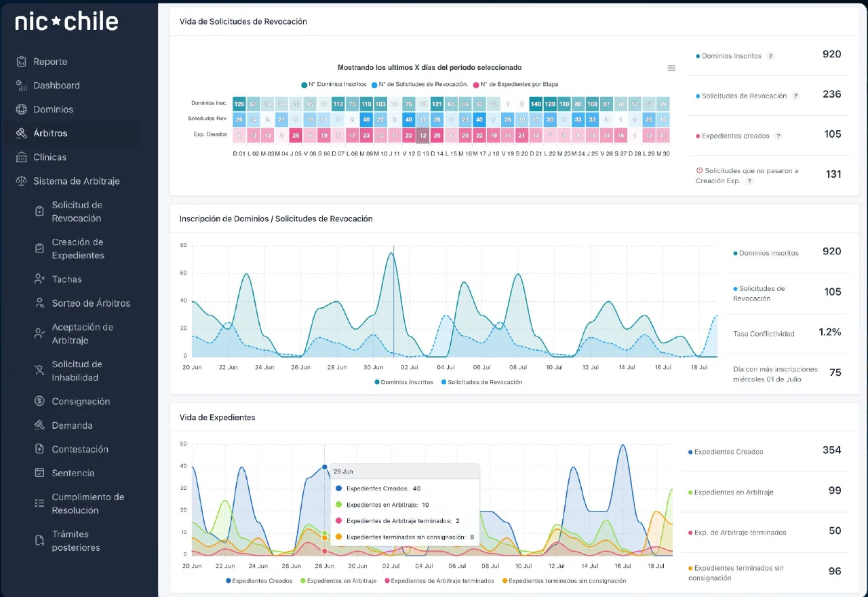Select highlighted 12 cell under S 13
This screenshot has width=868, height=597.
(x=423, y=134)
